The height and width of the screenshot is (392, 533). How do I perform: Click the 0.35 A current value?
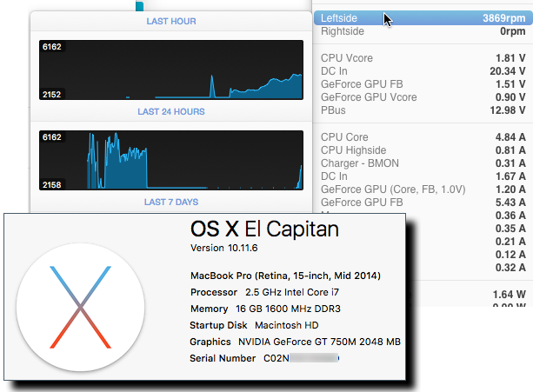click(510, 229)
